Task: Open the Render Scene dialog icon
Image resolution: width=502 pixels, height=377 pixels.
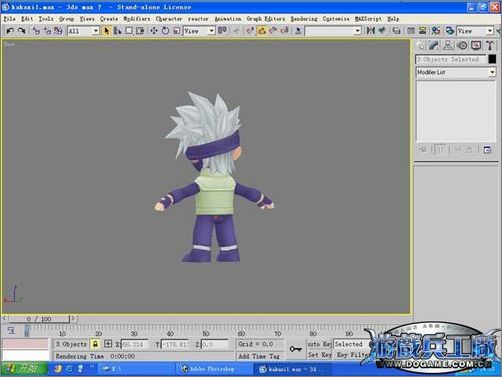Action: (x=450, y=31)
